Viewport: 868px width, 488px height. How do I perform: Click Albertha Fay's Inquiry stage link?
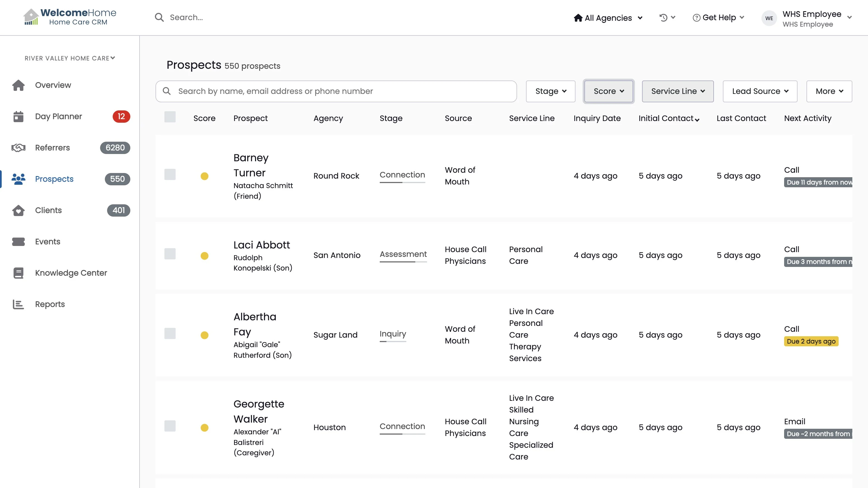pos(393,334)
